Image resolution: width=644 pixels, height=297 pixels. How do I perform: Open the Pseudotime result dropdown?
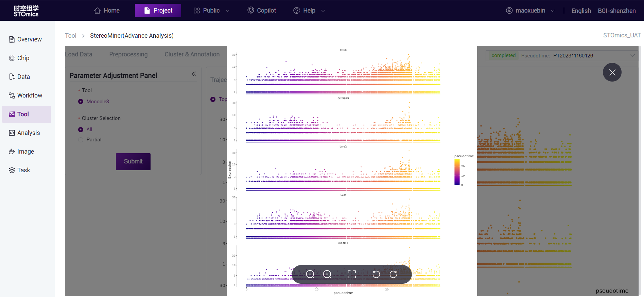click(x=561, y=55)
